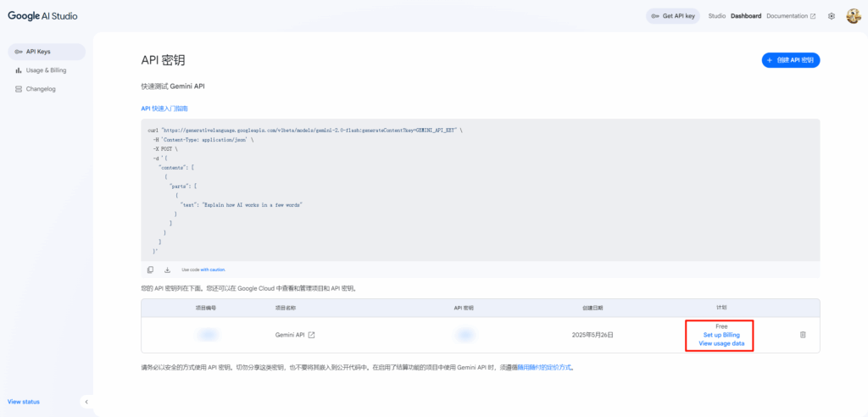Open Gemini API project external link icon
The height and width of the screenshot is (417, 868).
pyautogui.click(x=312, y=335)
